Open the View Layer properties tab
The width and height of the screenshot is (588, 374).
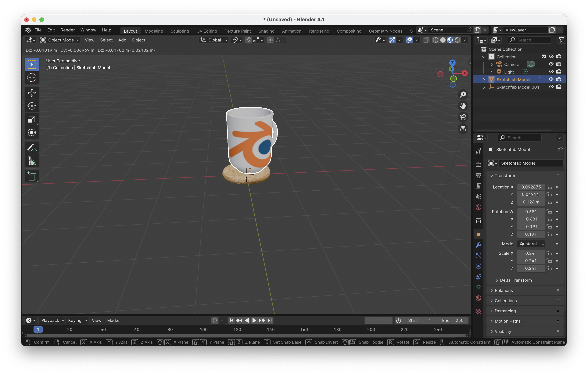click(478, 186)
